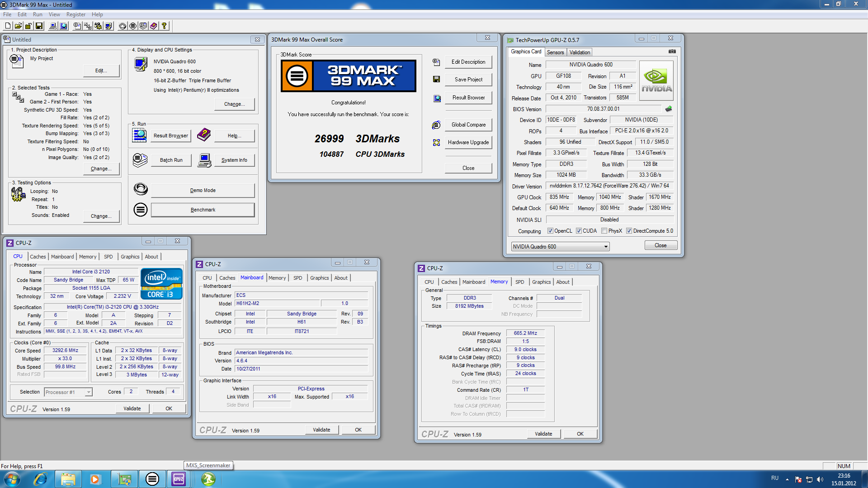Click the GPU Name field NVIDIA Quadro 600
This screenshot has height=488, width=868.
click(x=591, y=65)
